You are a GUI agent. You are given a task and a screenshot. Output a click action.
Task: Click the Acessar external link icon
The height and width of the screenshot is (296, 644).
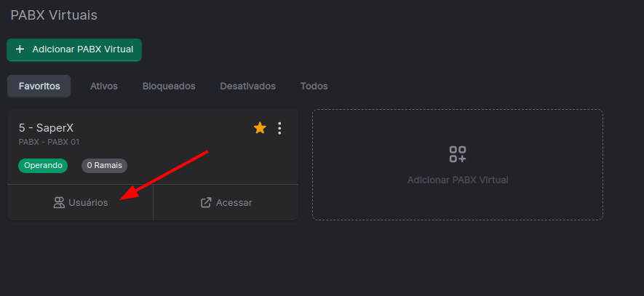click(206, 202)
